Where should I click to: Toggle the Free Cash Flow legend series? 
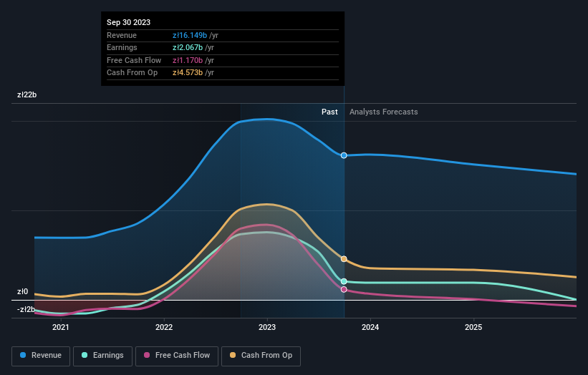pyautogui.click(x=177, y=356)
